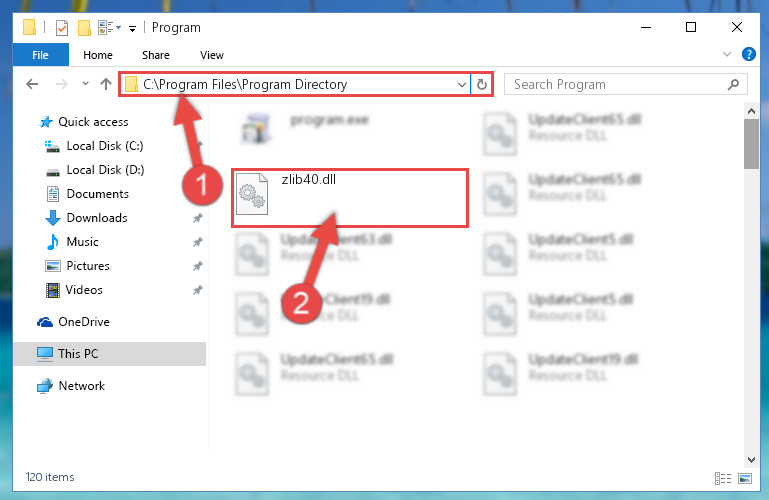Click the vertical scrollbar down arrow
This screenshot has height=500, width=769.
tap(751, 459)
